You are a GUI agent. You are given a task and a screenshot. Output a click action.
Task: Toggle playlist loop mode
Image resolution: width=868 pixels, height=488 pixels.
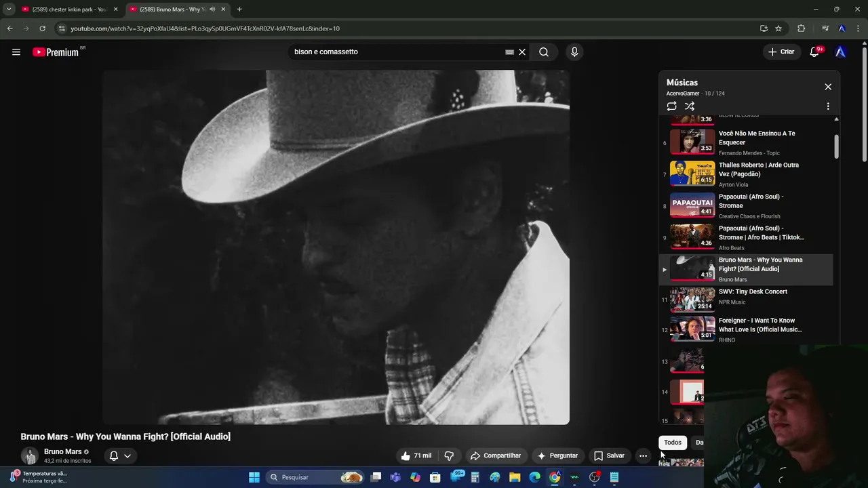[671, 106]
